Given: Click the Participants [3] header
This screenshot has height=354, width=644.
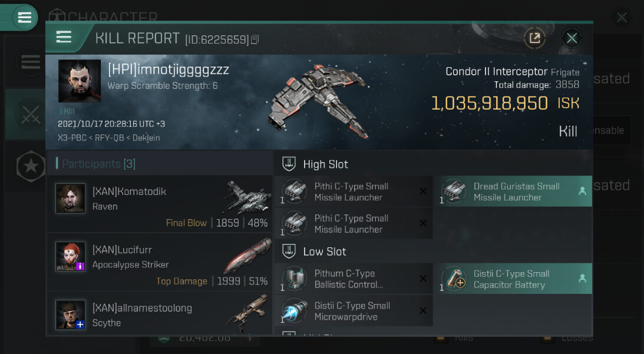Looking at the screenshot, I should click(x=98, y=164).
